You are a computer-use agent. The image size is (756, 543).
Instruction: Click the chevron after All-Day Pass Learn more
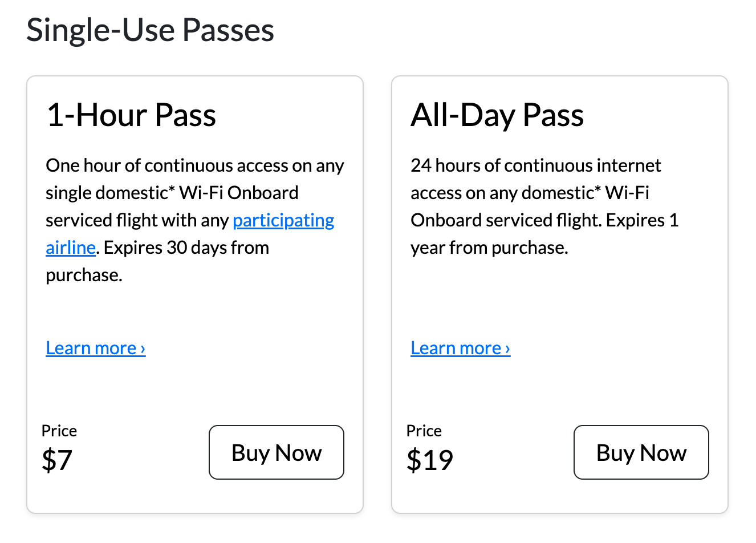(x=507, y=348)
